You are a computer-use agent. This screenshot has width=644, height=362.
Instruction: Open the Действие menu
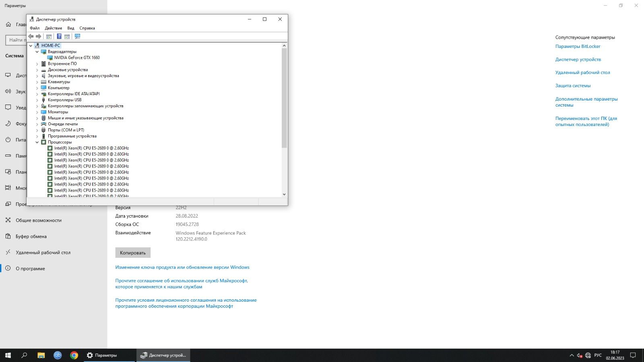54,28
